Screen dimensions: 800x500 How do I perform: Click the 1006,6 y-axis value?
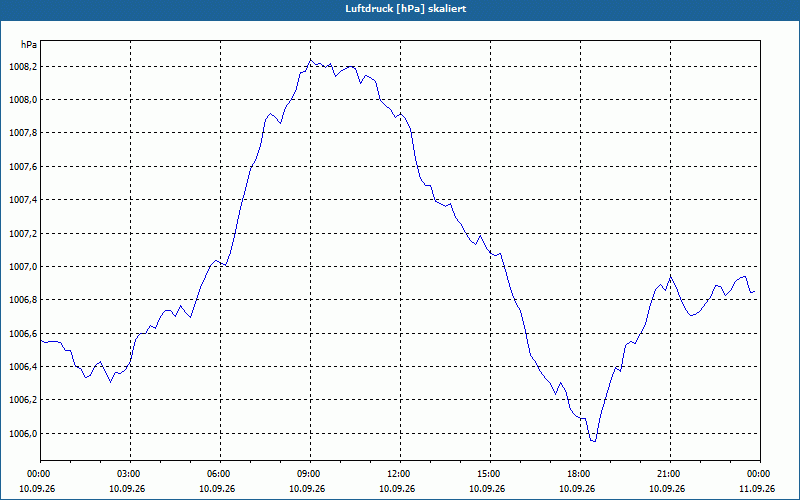pyautogui.click(x=23, y=334)
